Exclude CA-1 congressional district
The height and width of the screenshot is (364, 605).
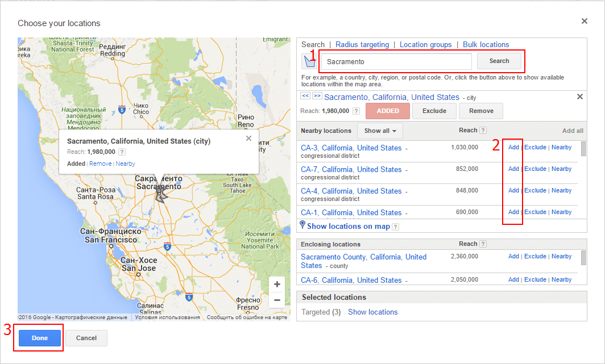tap(535, 212)
